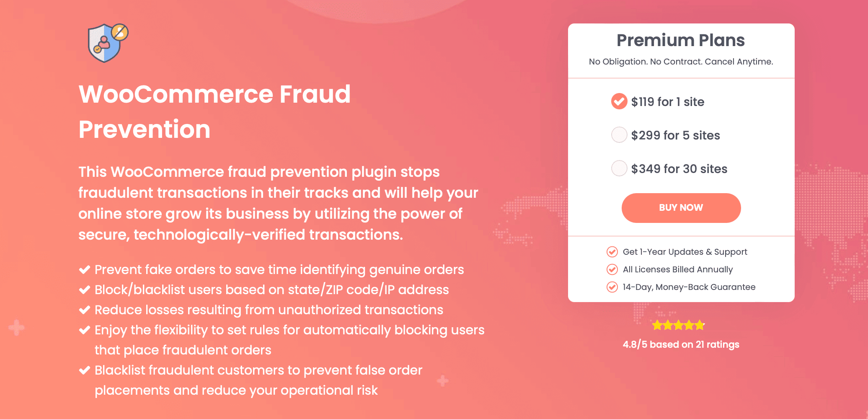Select the $119 for 1 site plan
The image size is (868, 419).
pos(619,101)
